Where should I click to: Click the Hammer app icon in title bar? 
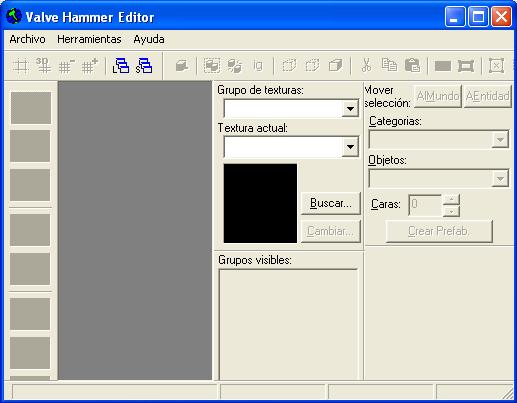click(x=14, y=16)
